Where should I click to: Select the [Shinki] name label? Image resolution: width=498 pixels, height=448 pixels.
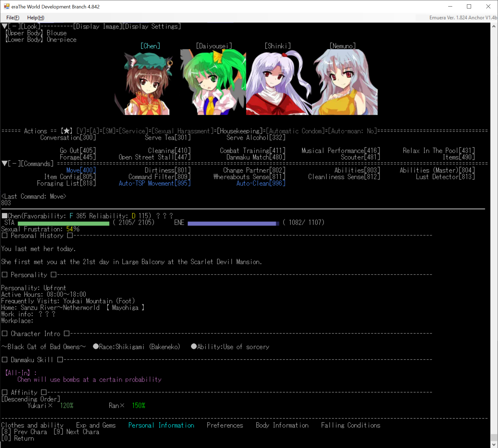[278, 46]
